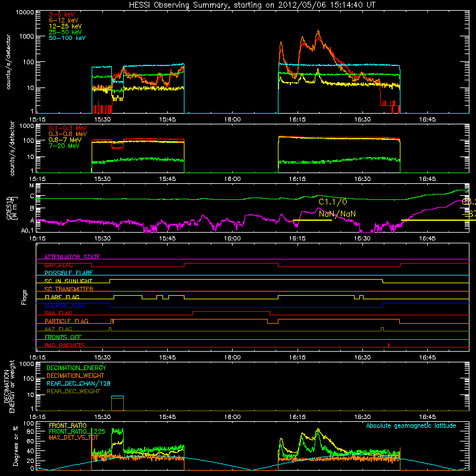Click the FRONT_RATIO legend entry
This screenshot has height=476, width=476.
[x=68, y=425]
